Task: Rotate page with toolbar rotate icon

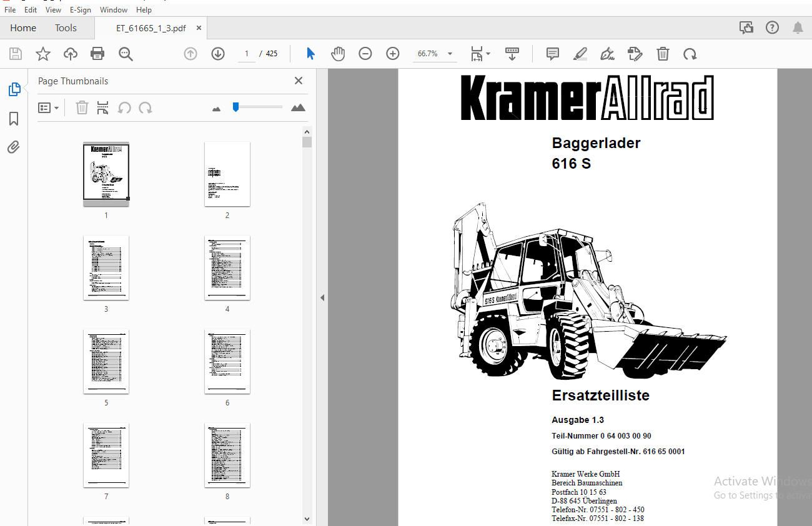Action: click(x=690, y=54)
